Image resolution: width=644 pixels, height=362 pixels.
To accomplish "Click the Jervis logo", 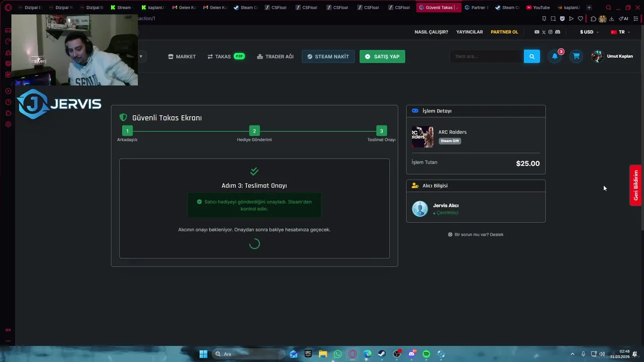I will (x=59, y=104).
